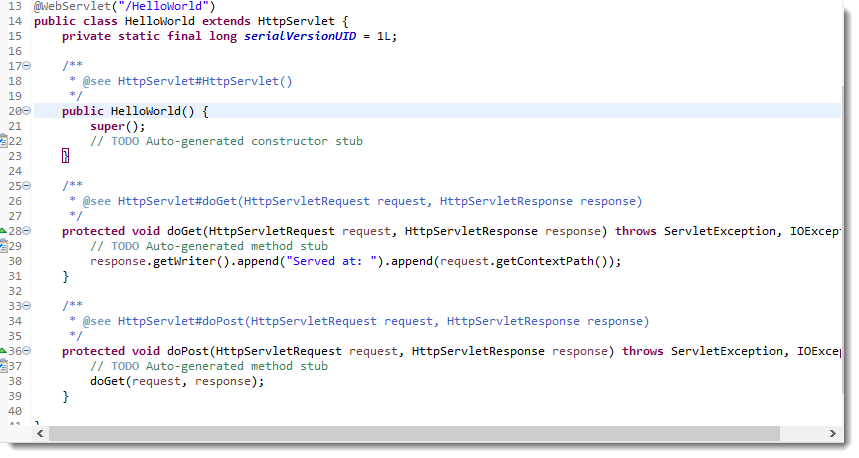Screen dimensions: 859x458
Task: Click the green override indicator on line 28
Action: (x=3, y=231)
